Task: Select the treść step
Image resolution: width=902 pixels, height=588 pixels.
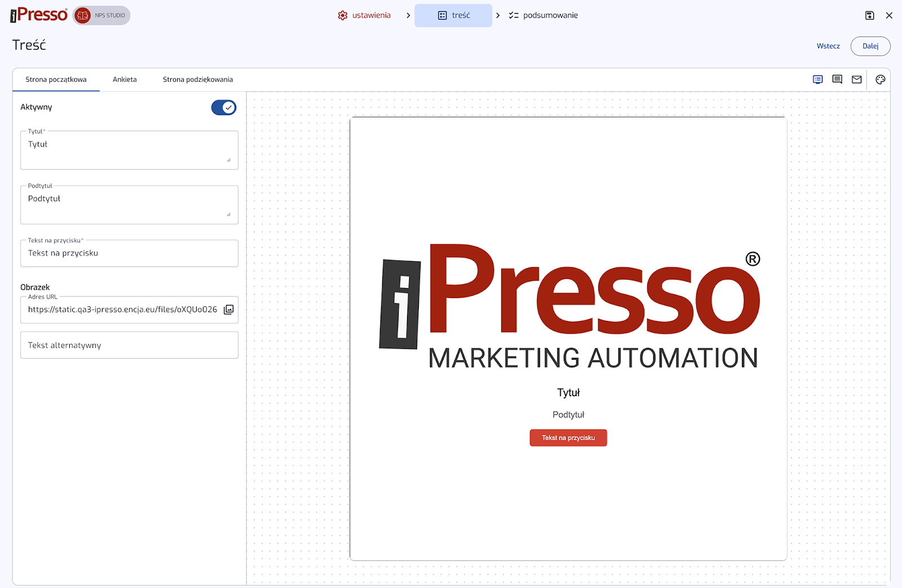Action: [x=453, y=15]
